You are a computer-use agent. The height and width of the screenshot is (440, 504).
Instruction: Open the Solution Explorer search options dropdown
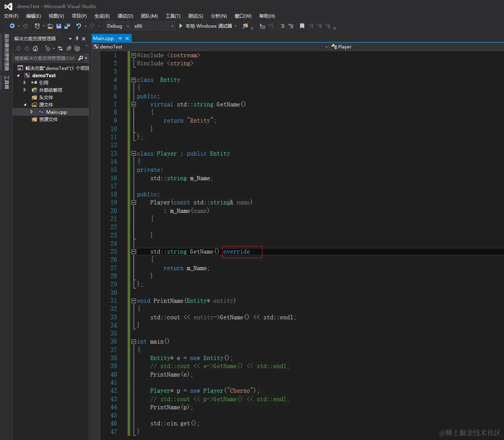click(86, 58)
